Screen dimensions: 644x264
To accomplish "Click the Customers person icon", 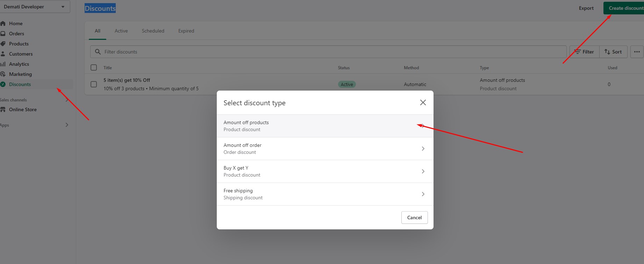I will pos(3,54).
